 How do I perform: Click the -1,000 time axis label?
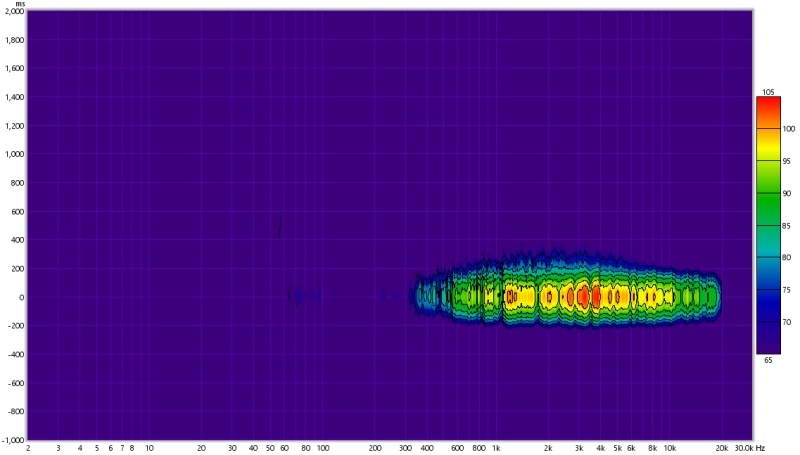13,440
